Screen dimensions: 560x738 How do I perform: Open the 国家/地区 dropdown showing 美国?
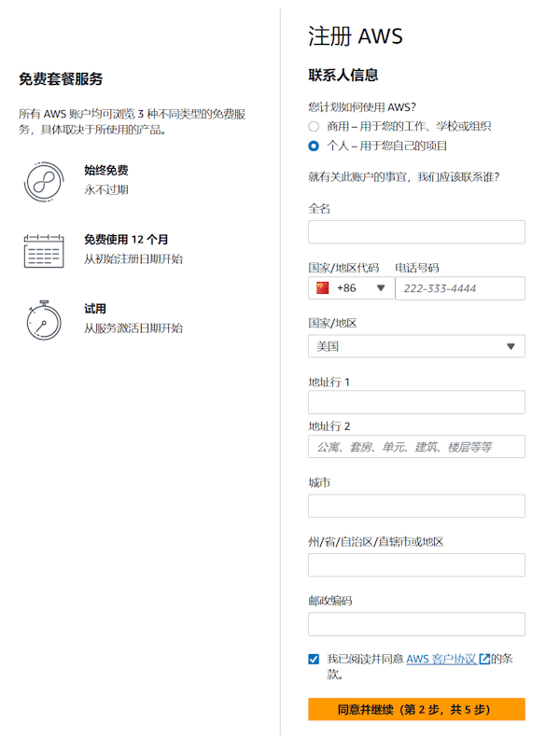[x=416, y=346]
